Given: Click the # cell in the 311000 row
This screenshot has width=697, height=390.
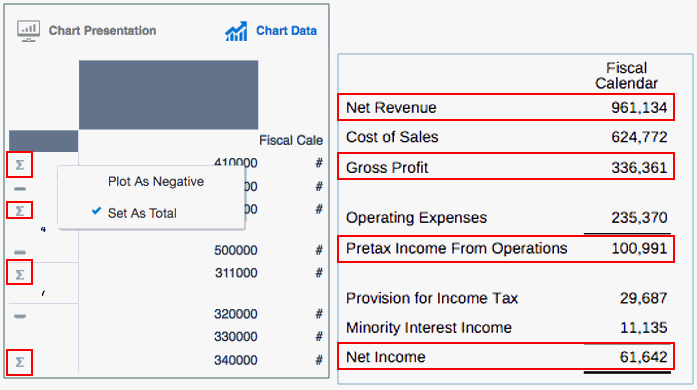Looking at the screenshot, I should point(319,273).
